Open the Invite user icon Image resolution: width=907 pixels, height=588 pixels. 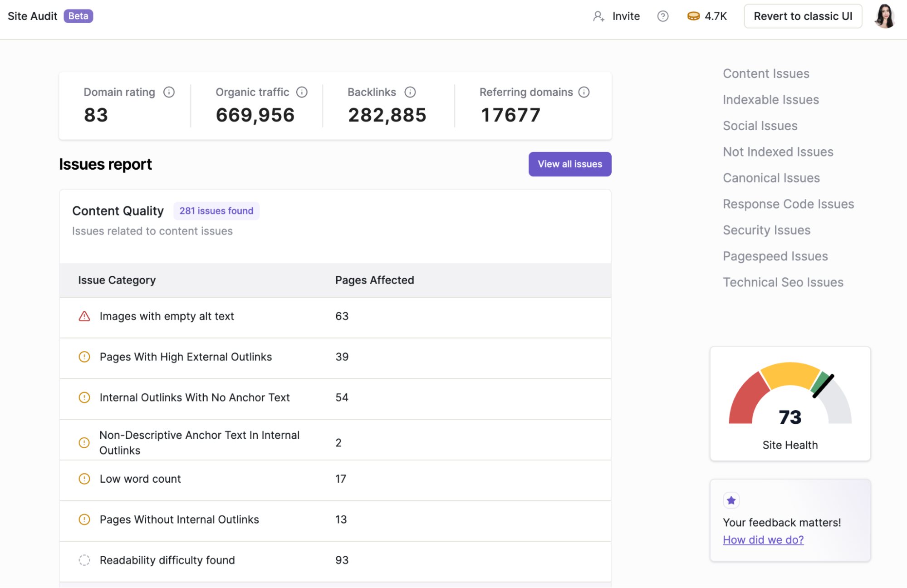598,16
